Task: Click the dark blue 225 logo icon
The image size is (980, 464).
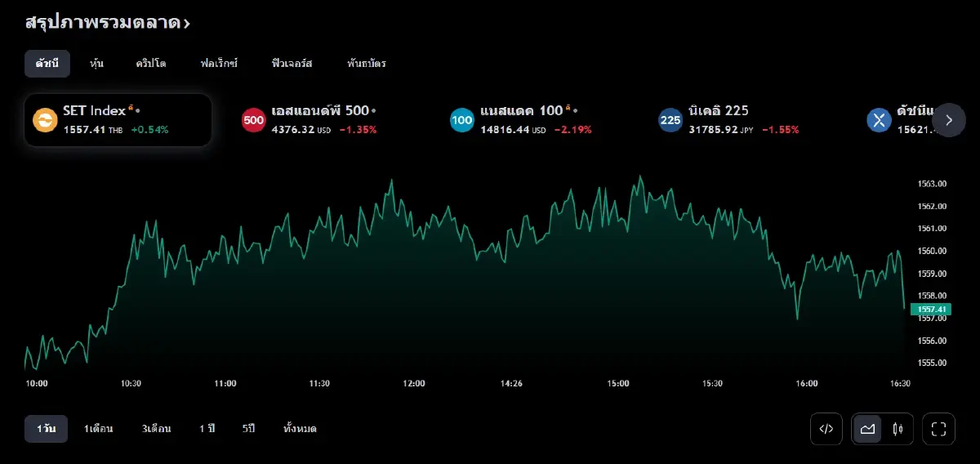Action: pos(670,120)
